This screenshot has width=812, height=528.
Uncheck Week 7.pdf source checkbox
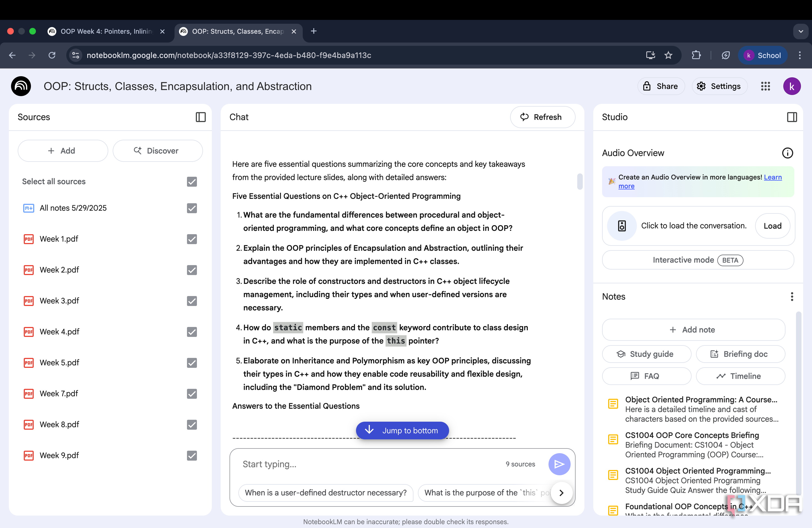click(x=192, y=394)
